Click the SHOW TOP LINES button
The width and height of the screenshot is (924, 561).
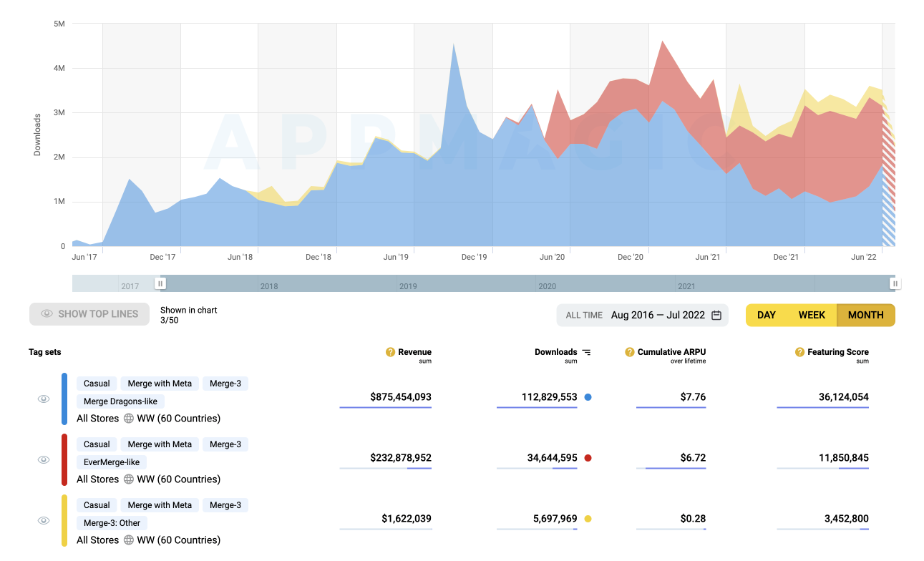point(89,314)
